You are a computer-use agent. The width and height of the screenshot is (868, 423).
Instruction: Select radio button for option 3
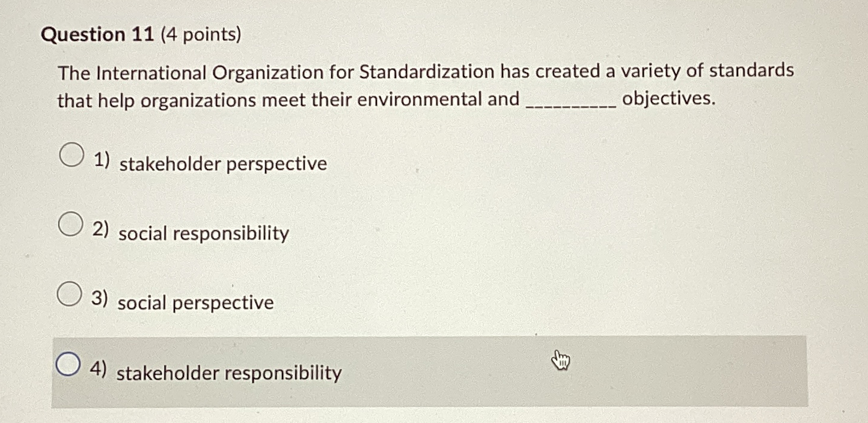(x=69, y=294)
